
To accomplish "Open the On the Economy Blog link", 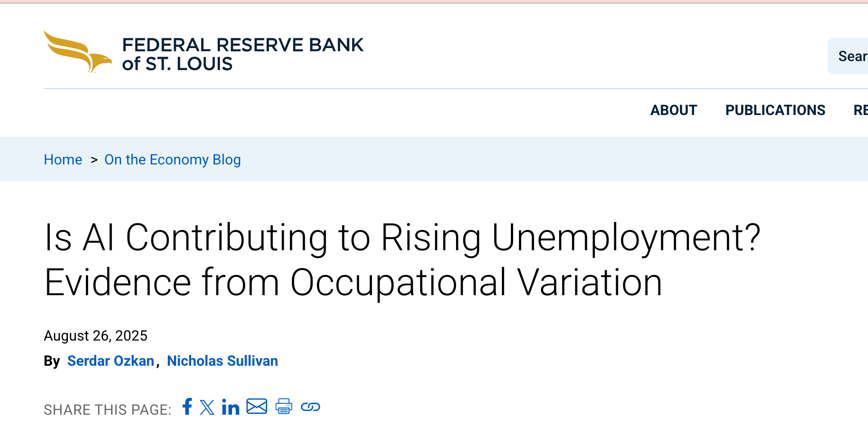I will pyautogui.click(x=173, y=159).
